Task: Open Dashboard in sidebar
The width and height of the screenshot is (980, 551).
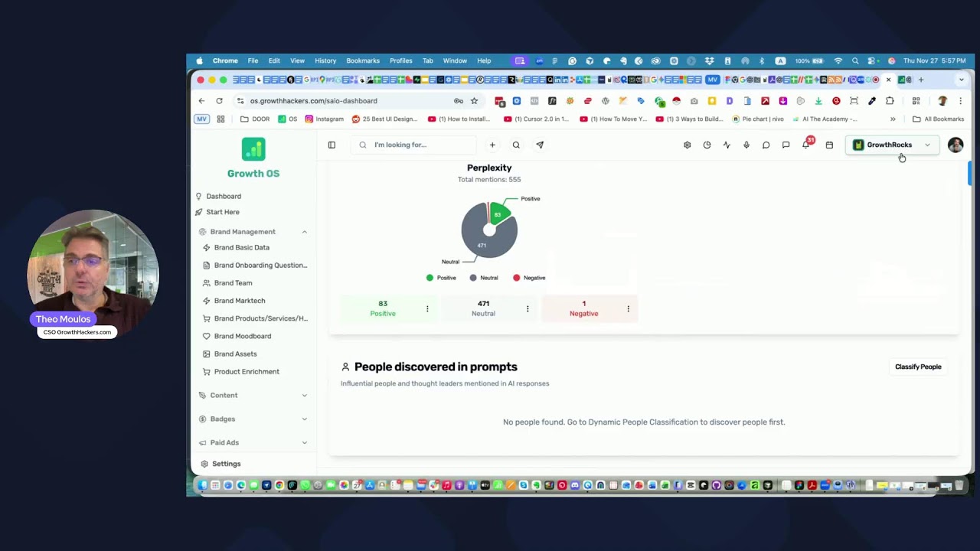Action: point(223,196)
